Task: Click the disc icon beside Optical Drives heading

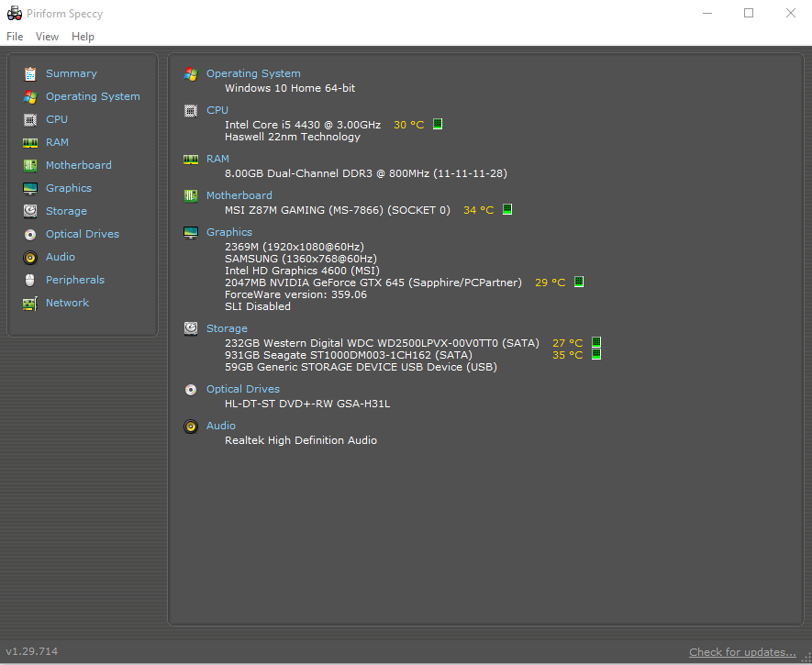Action: (191, 390)
